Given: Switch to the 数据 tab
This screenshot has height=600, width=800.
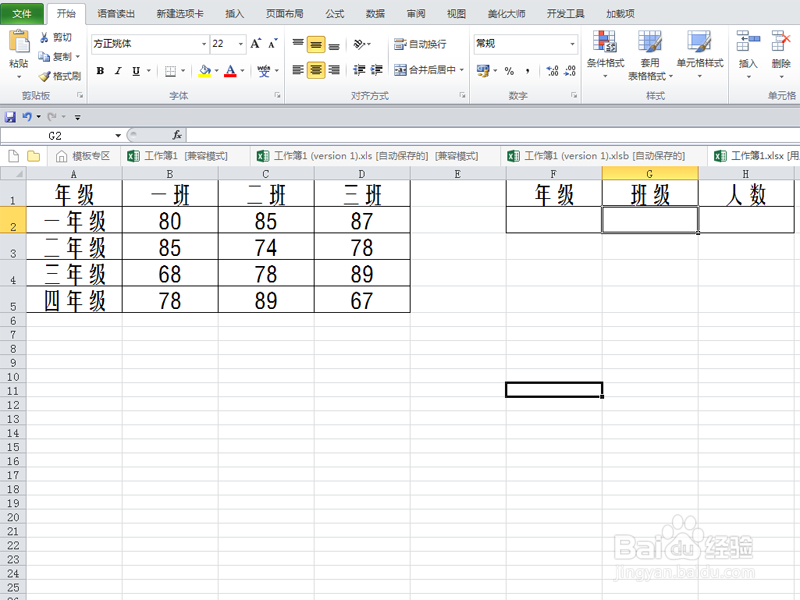Looking at the screenshot, I should [x=375, y=14].
